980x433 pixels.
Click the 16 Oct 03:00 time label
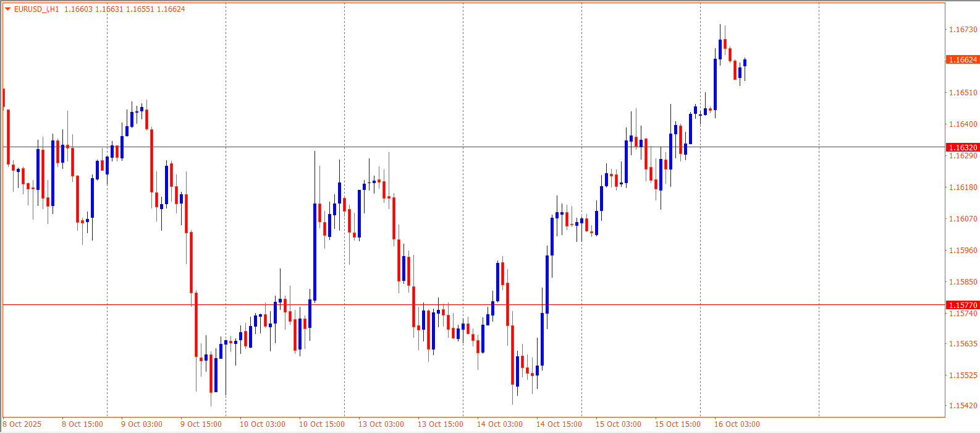click(737, 424)
